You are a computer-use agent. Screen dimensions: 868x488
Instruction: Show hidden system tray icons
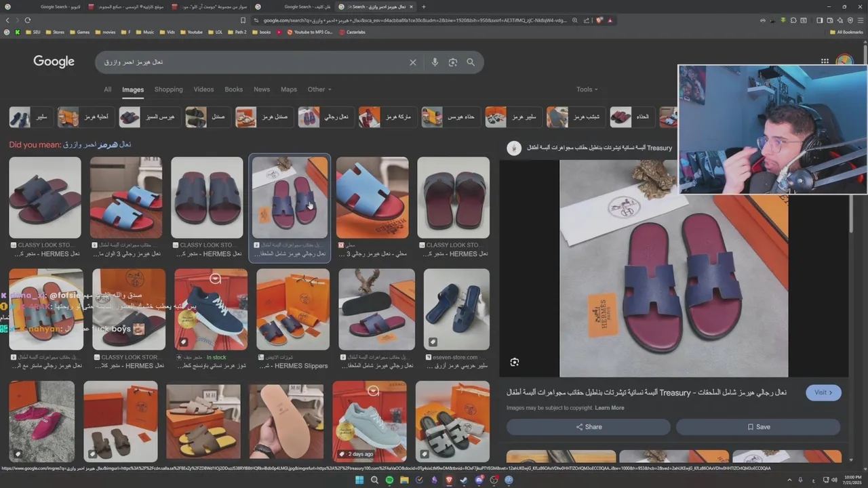pos(789,480)
